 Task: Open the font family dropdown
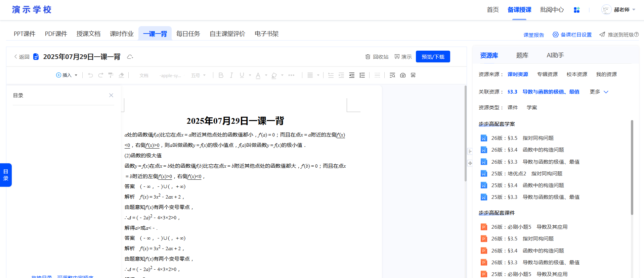(170, 75)
